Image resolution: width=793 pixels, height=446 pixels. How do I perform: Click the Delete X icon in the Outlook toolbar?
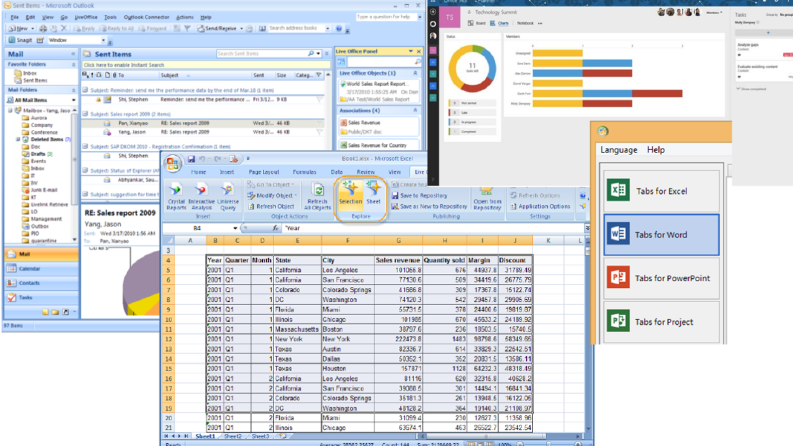[x=64, y=28]
